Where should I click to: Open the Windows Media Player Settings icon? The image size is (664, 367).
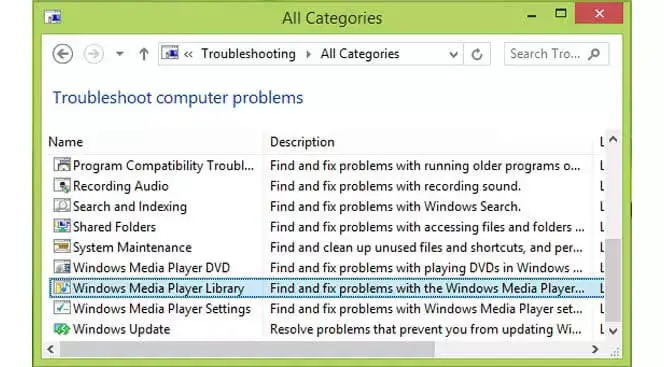coord(62,308)
